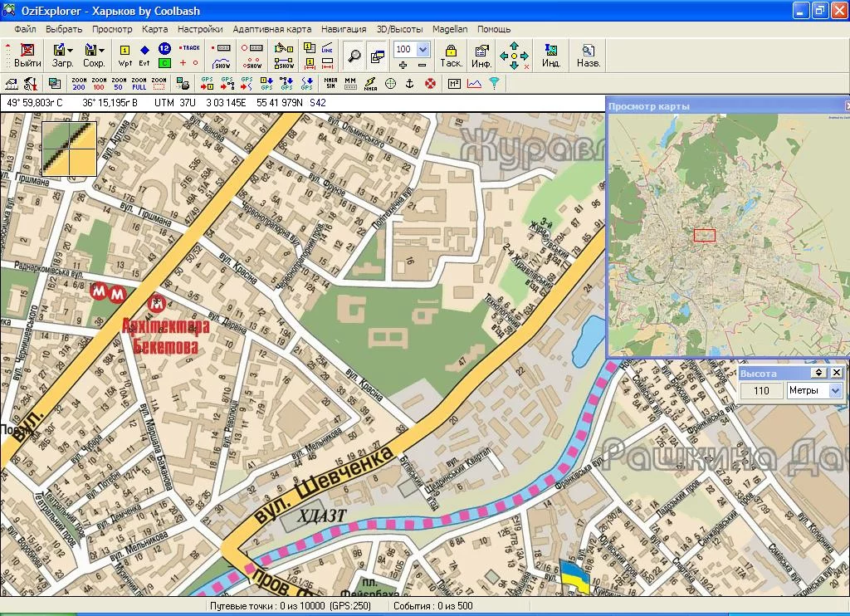Select the Evt event placement tool
The height and width of the screenshot is (616, 850).
[144, 56]
